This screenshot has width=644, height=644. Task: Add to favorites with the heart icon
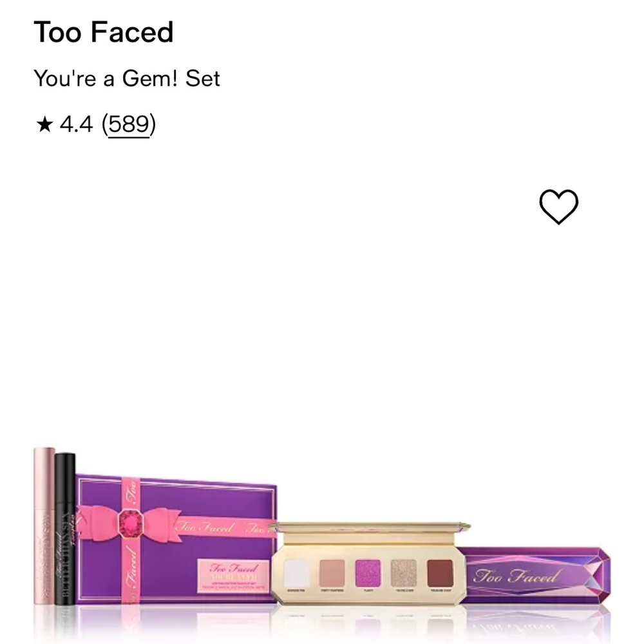coord(558,207)
